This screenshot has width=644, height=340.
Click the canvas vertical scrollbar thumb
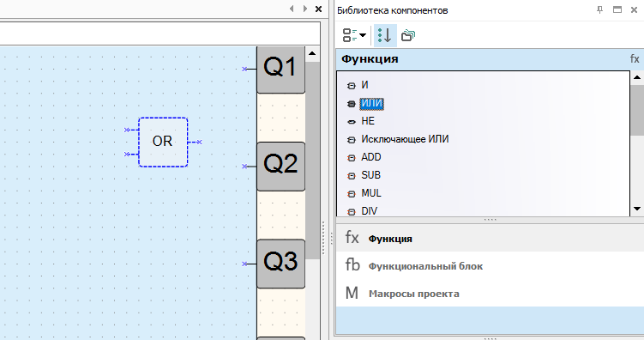point(312,161)
